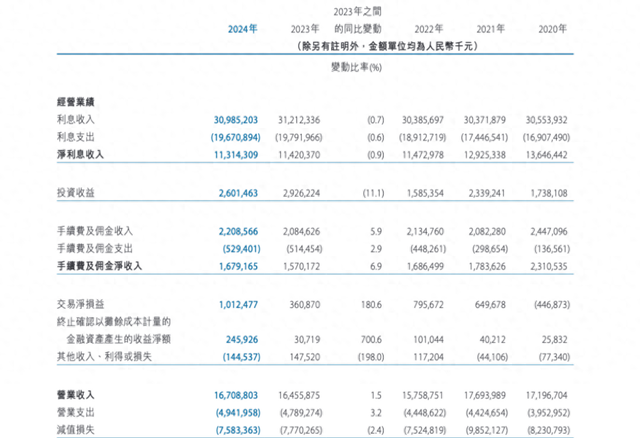
Task: Click the 減值損失 row label
Action: [76, 430]
